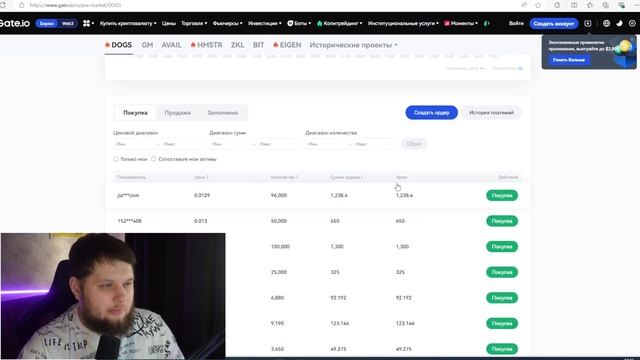
Task: Open the Цены menu item
Action: click(169, 24)
